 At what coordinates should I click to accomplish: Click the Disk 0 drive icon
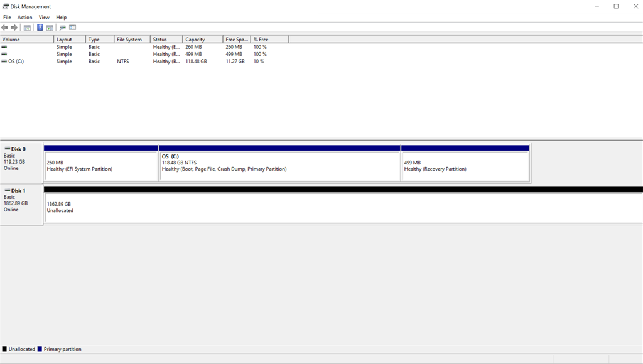(x=7, y=149)
